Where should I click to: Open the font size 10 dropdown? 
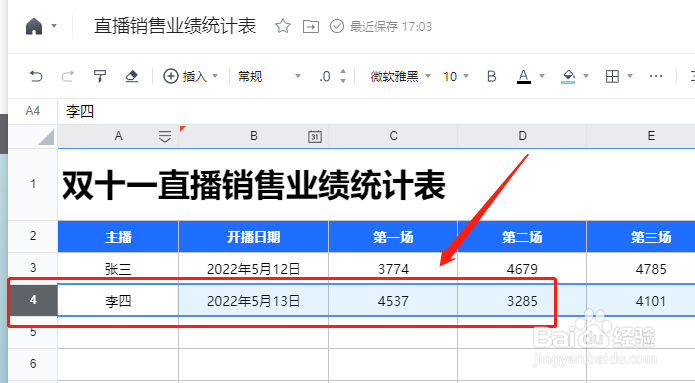tap(456, 76)
